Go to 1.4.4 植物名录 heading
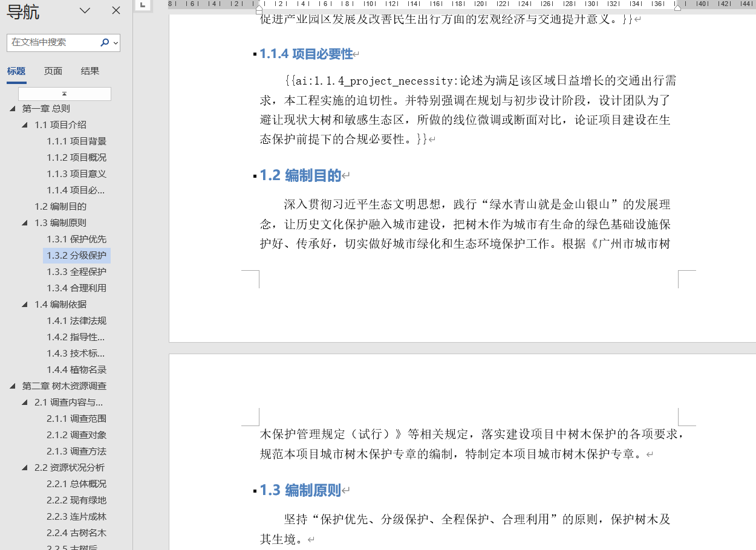The height and width of the screenshot is (550, 756). [x=77, y=369]
